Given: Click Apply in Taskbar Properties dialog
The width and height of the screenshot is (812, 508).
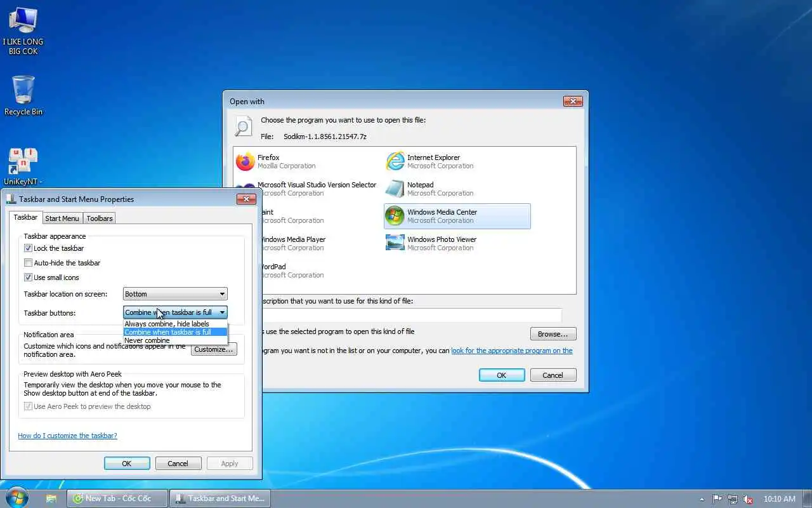Looking at the screenshot, I should point(230,464).
